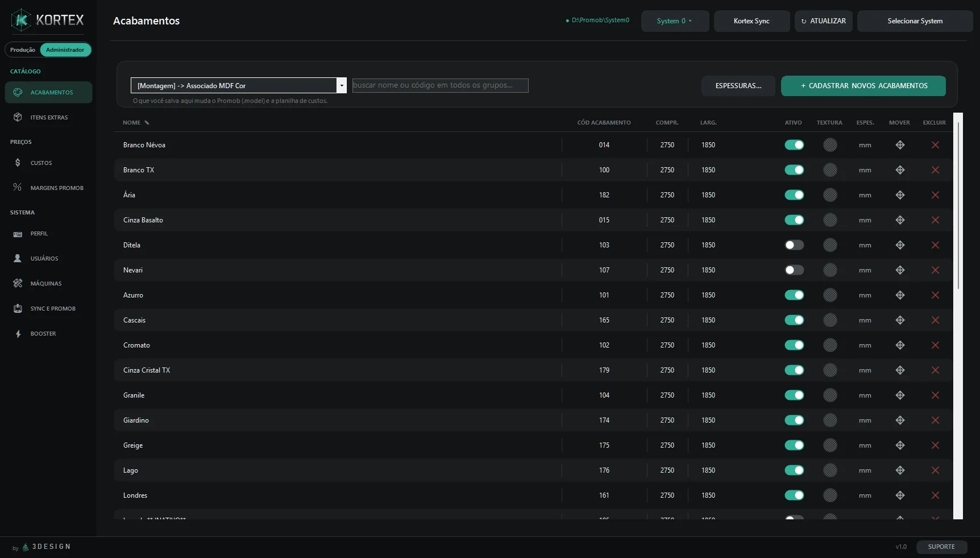980x558 pixels.
Task: Click the Selecionar System button
Action: pyautogui.click(x=915, y=21)
